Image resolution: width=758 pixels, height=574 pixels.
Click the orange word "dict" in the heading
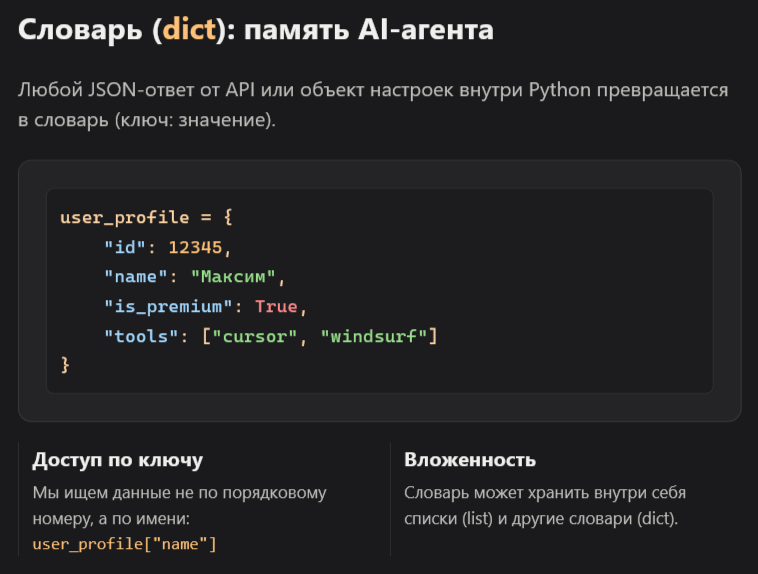tap(189, 29)
